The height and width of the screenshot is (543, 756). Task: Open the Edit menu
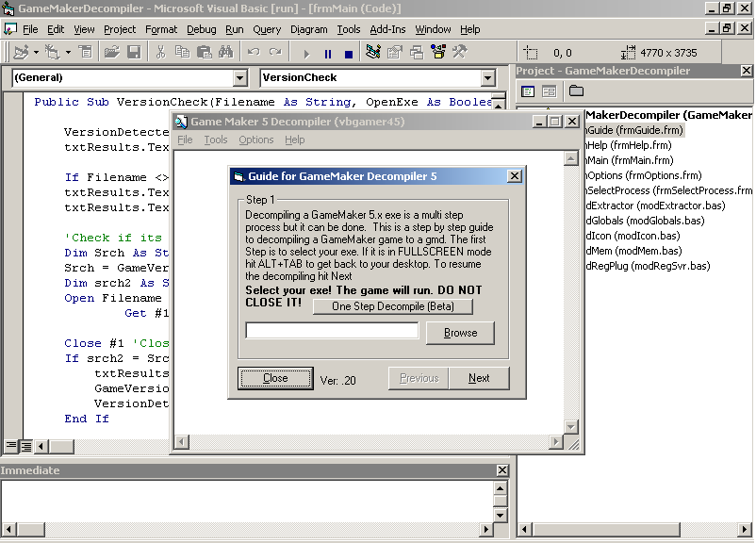pos(56,29)
